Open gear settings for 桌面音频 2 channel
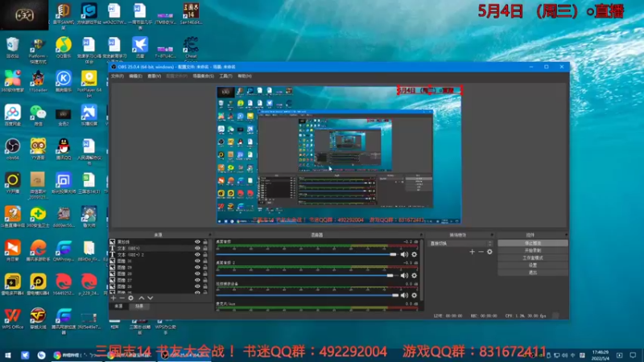Screen dimensions: 644x362 (414, 275)
